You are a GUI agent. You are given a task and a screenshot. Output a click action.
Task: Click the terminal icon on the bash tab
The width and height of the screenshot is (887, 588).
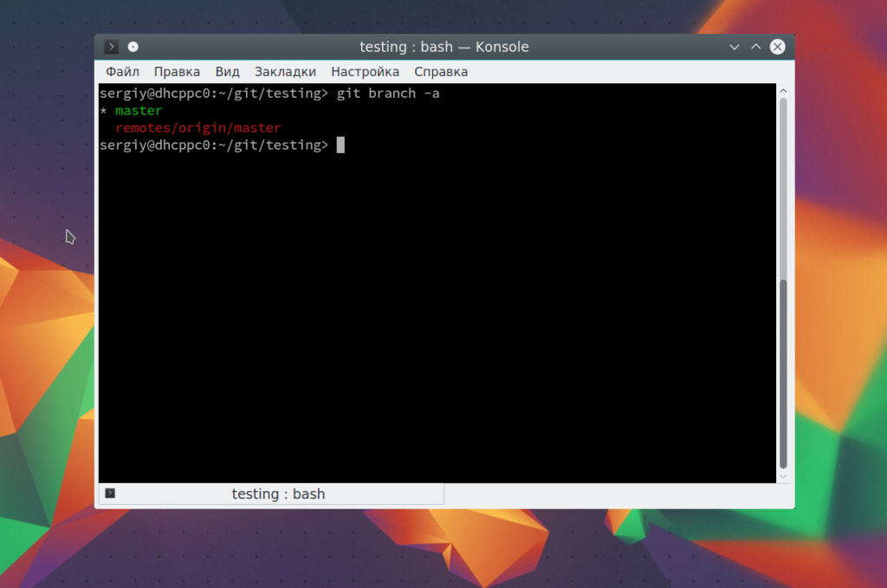[x=110, y=494]
